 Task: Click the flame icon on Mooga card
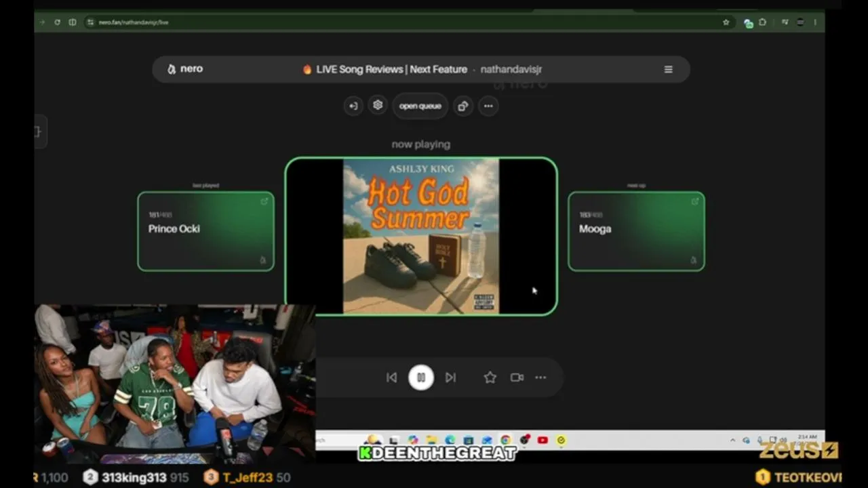[694, 260]
